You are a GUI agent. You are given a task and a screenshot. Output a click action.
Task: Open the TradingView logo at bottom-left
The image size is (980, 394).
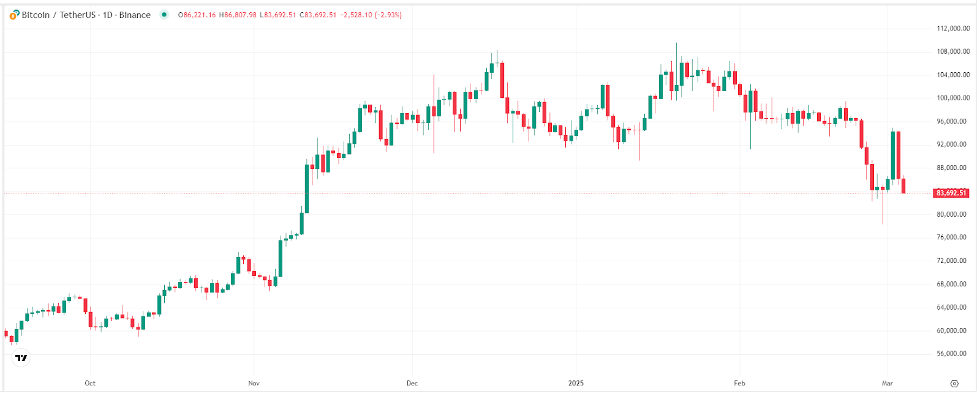click(x=21, y=358)
